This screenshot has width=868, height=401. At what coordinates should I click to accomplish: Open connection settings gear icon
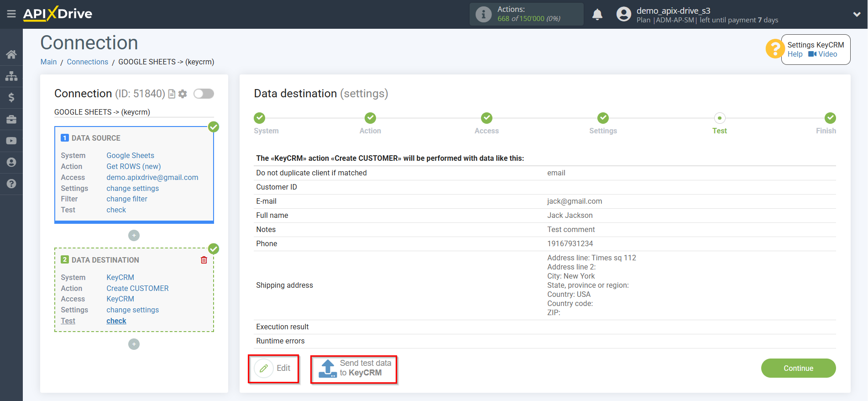(183, 94)
